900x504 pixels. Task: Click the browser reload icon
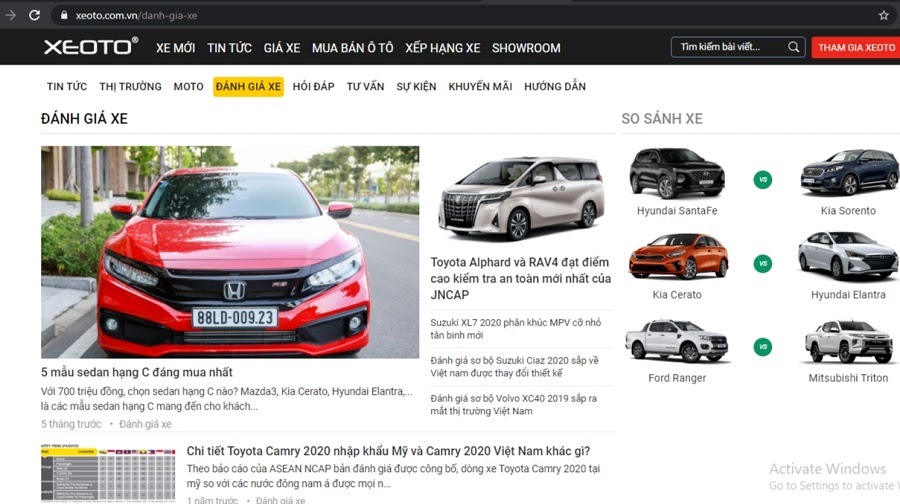(35, 15)
